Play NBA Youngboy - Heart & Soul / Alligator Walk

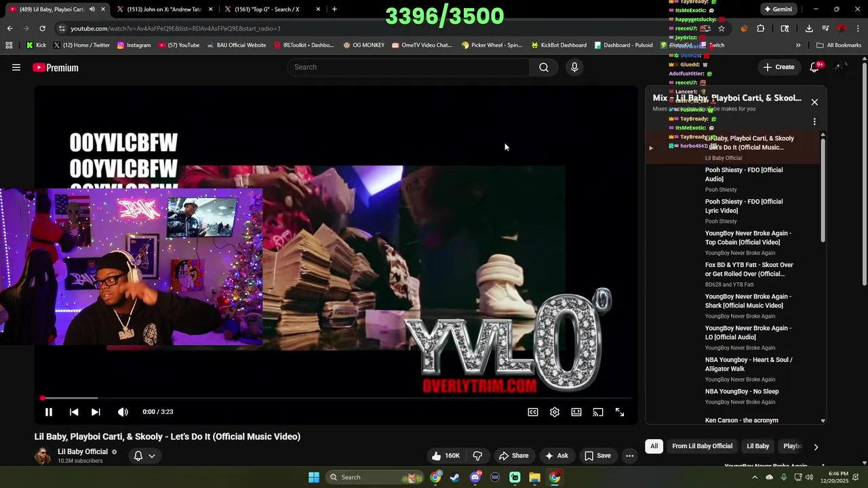[749, 364]
